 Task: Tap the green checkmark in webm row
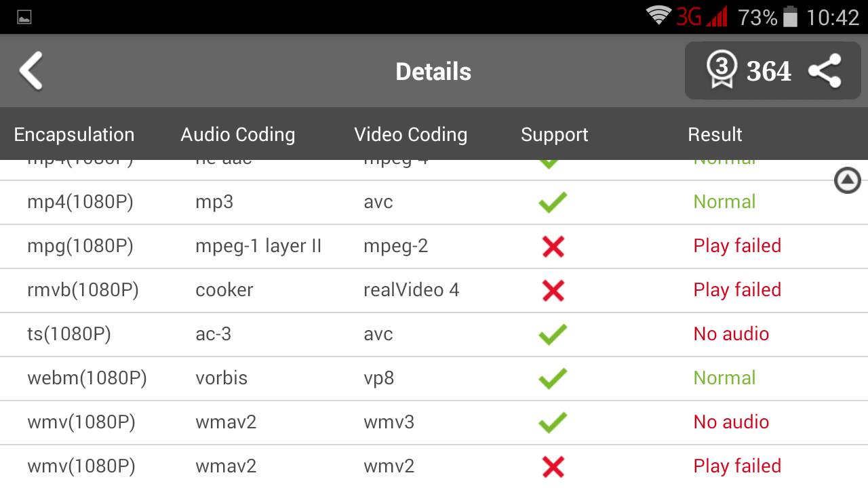click(553, 378)
